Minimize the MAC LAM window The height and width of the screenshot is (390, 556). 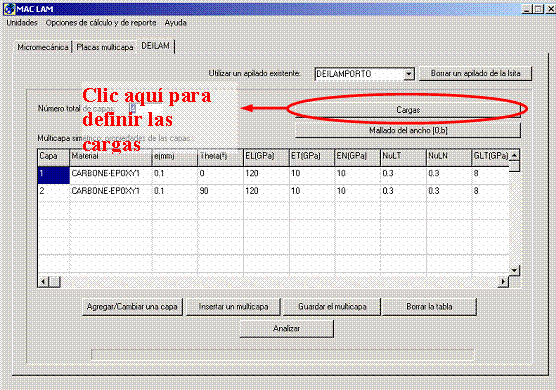coord(527,9)
